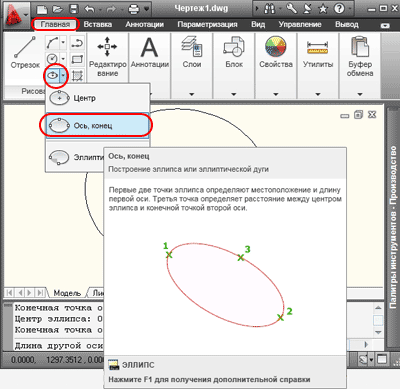This screenshot has height=389, width=400.
Task: Open the Параметризация ribbon tab
Action: 207,24
